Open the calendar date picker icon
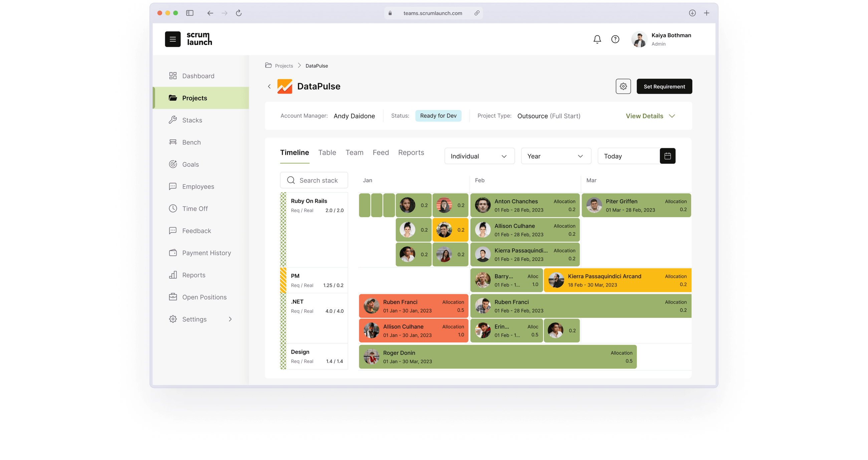868x460 pixels. (x=667, y=156)
